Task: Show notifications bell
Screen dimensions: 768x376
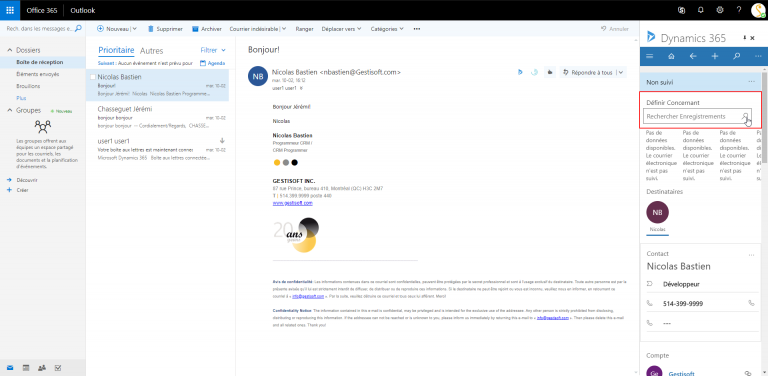Action: (x=701, y=10)
